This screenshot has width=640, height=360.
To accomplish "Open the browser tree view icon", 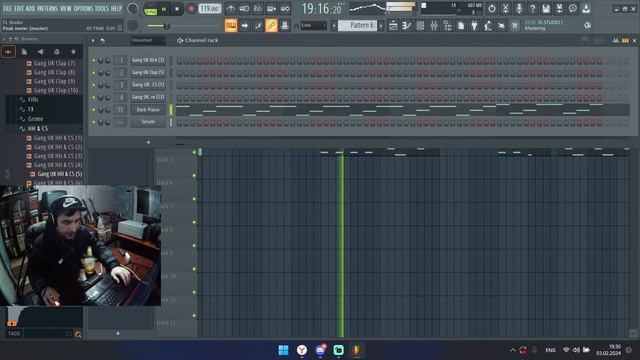I will 447,26.
